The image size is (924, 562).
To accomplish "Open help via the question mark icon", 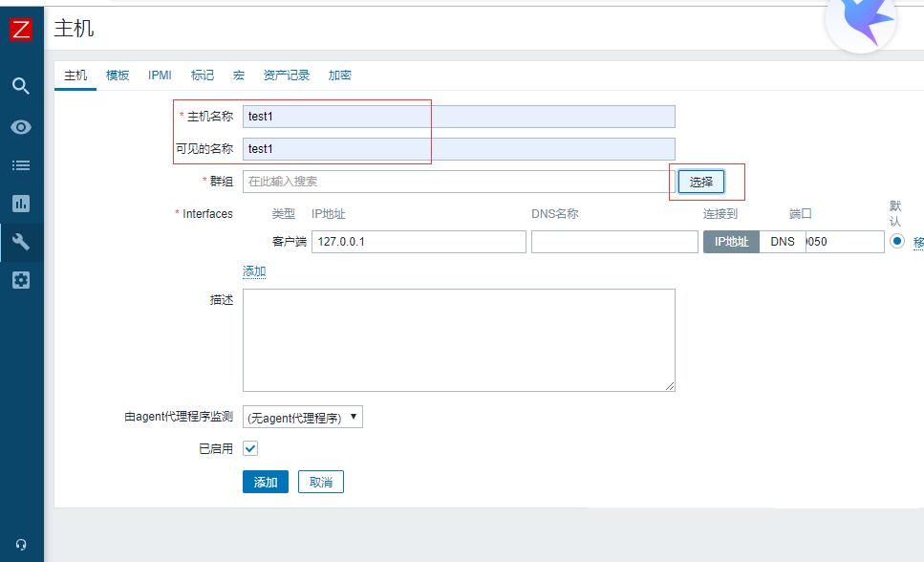I will 21,542.
